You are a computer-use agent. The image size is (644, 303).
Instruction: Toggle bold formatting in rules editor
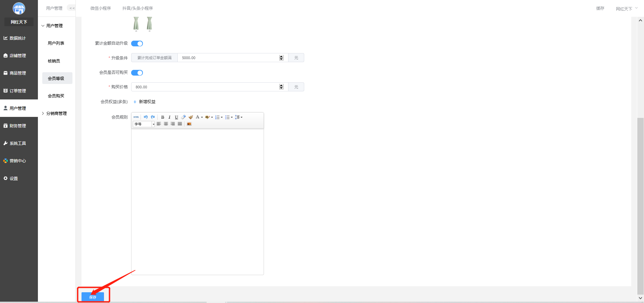coord(163,117)
